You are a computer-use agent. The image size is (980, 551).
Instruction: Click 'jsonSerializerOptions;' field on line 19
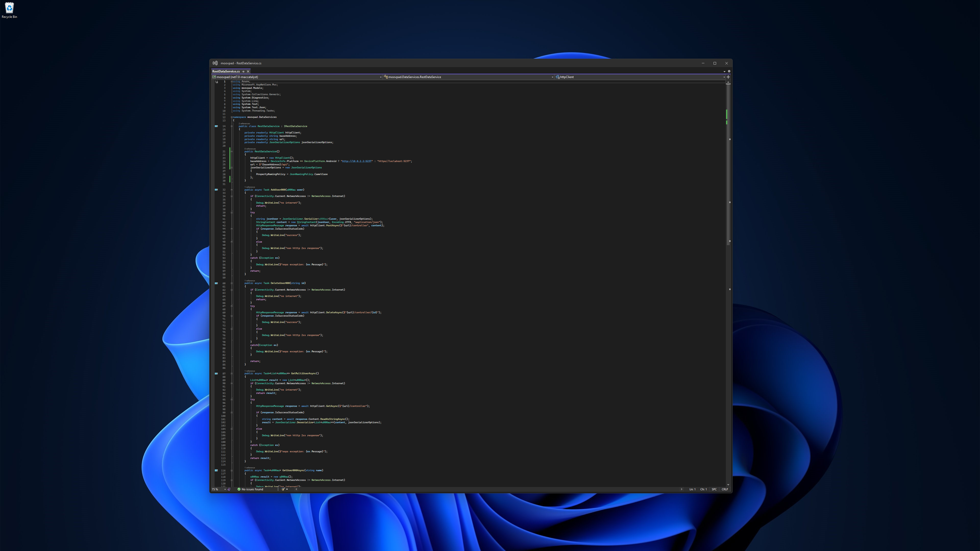coord(317,143)
